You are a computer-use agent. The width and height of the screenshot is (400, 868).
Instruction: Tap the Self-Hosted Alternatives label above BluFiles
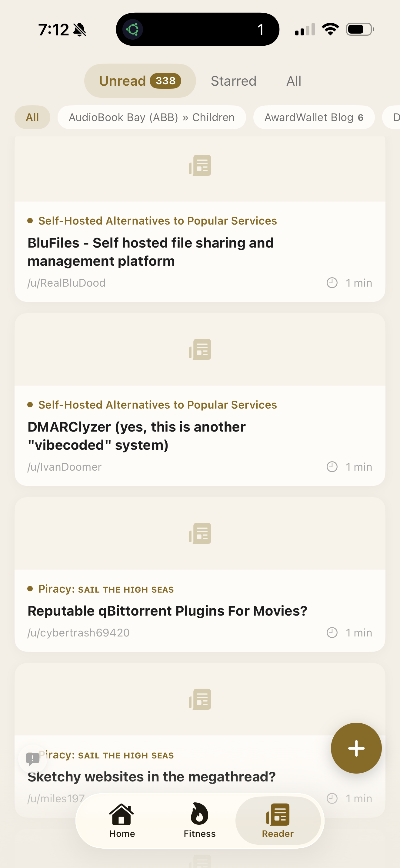tap(158, 221)
